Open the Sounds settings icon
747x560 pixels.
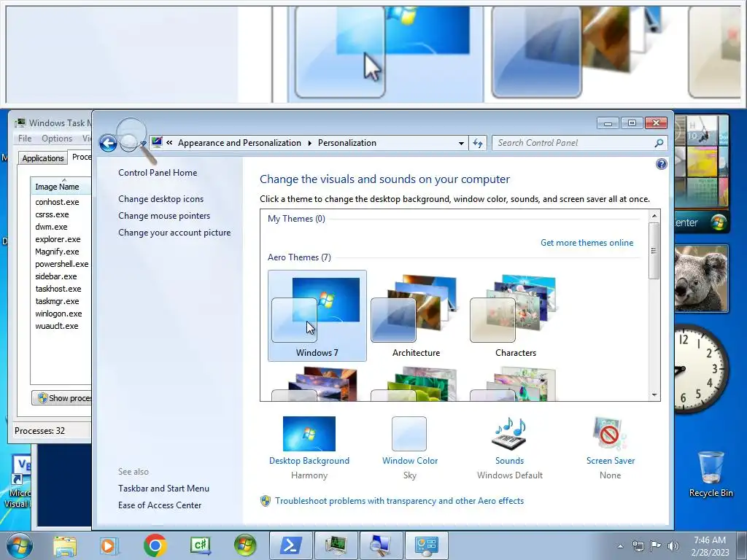509,434
